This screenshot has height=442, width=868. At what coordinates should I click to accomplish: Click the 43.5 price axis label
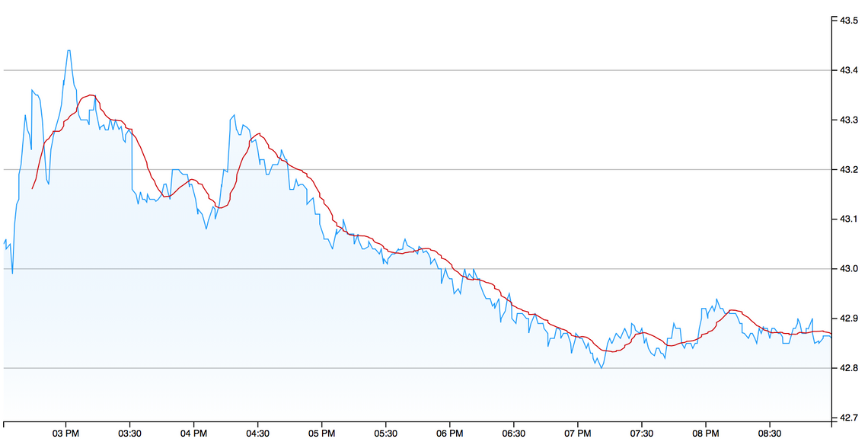(849, 21)
